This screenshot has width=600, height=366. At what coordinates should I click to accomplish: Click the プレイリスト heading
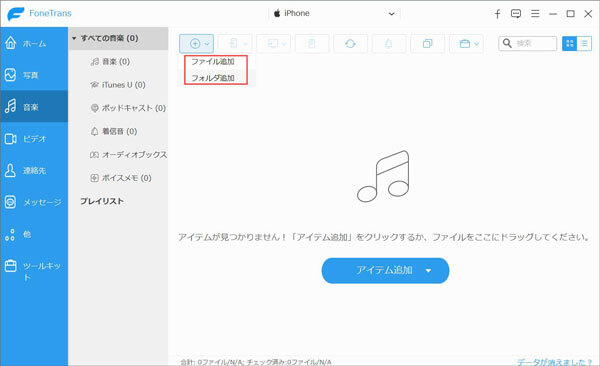(102, 201)
